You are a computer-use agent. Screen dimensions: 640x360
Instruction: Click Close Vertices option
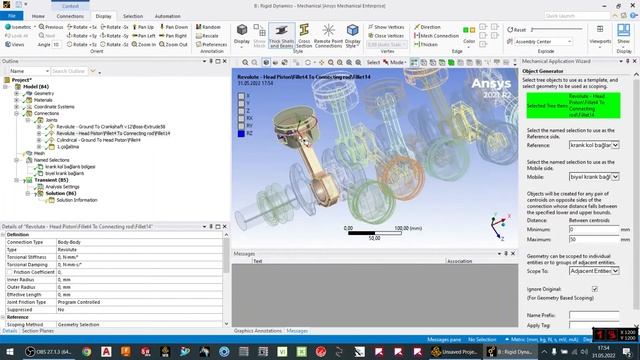coord(386,36)
